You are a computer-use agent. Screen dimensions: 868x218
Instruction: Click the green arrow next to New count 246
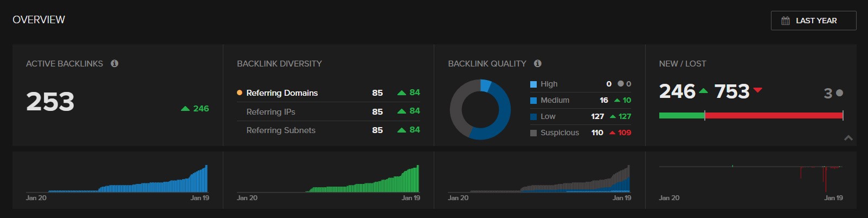(704, 91)
